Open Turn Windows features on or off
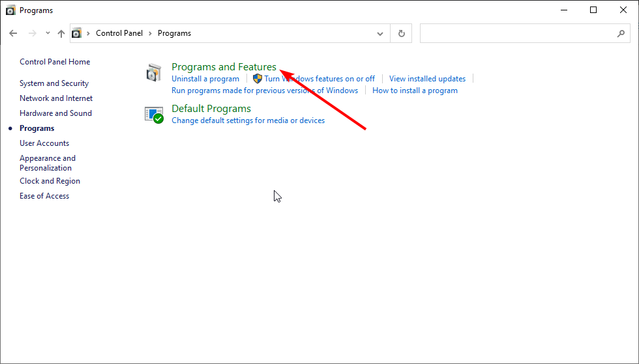Screen dimensions: 639x364 pos(319,79)
